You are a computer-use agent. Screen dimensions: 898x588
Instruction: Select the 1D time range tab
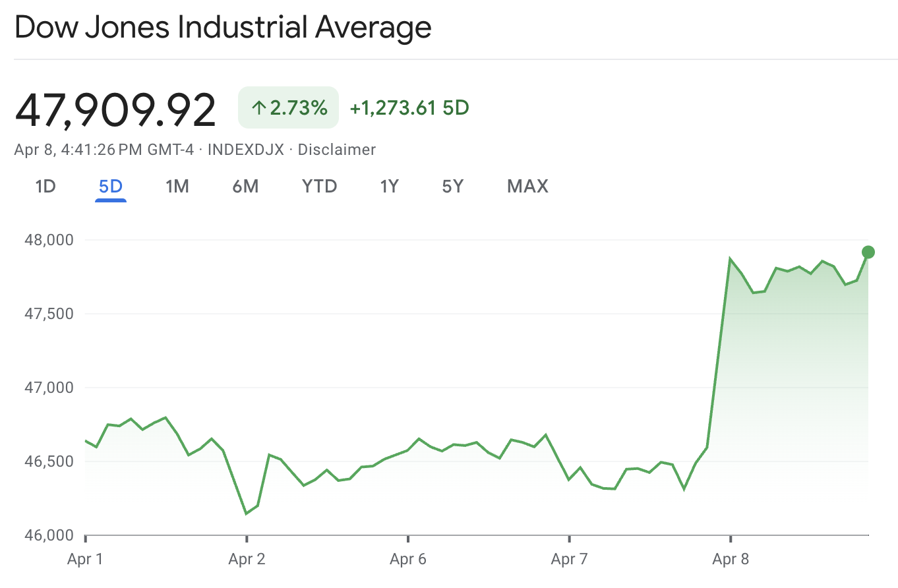click(45, 187)
